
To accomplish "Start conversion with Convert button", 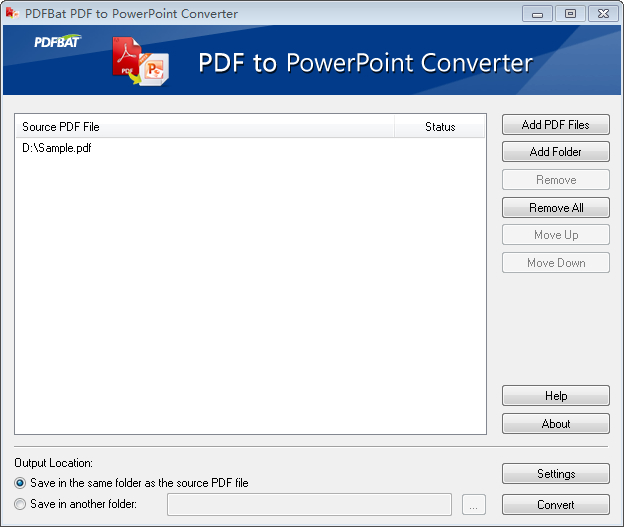I will tap(556, 504).
